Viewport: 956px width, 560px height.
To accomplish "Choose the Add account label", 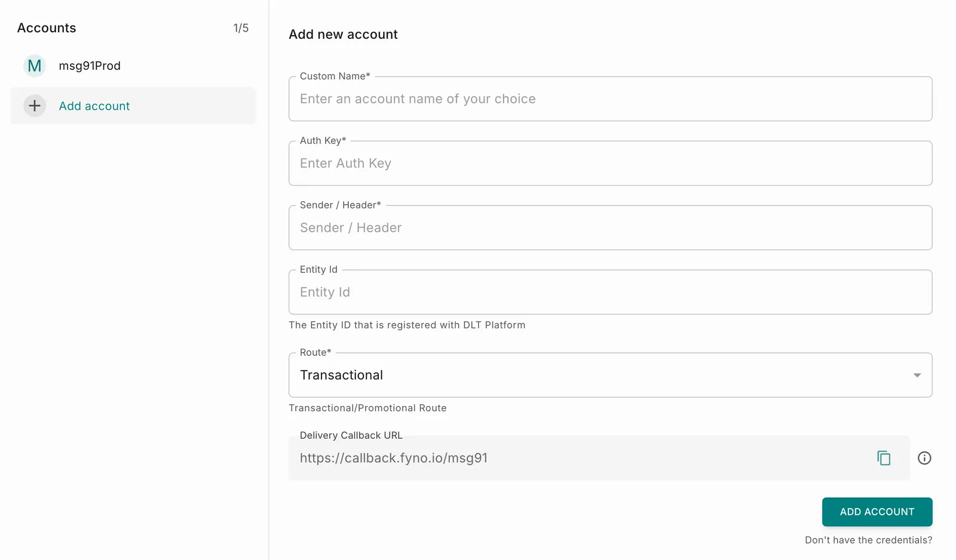I will 94,106.
